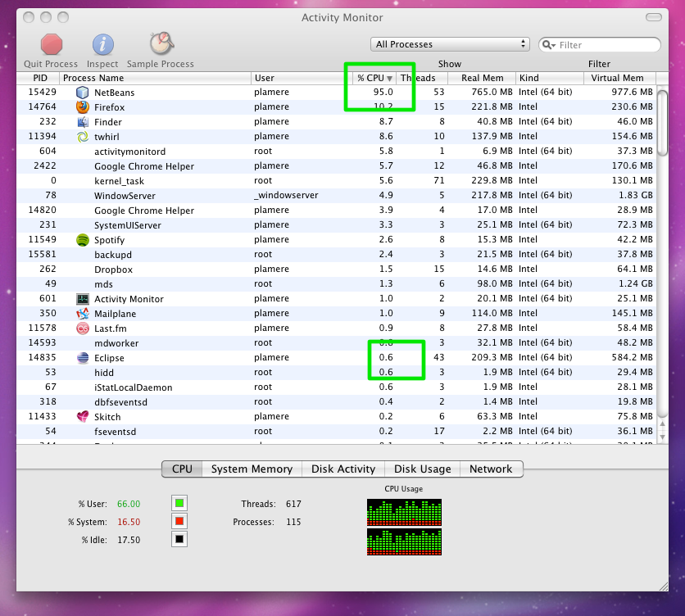Screen dimensions: 685x616
Task: Open the Network tab
Action: [x=490, y=469]
